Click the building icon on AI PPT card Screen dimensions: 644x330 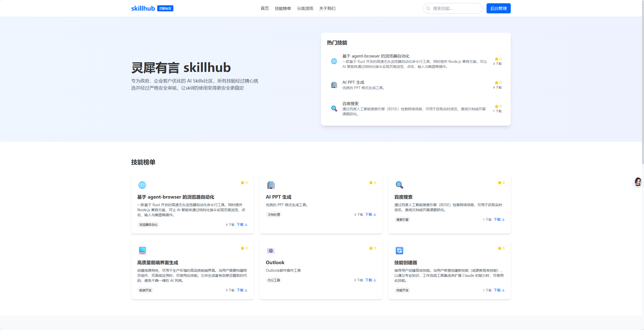pos(271,185)
